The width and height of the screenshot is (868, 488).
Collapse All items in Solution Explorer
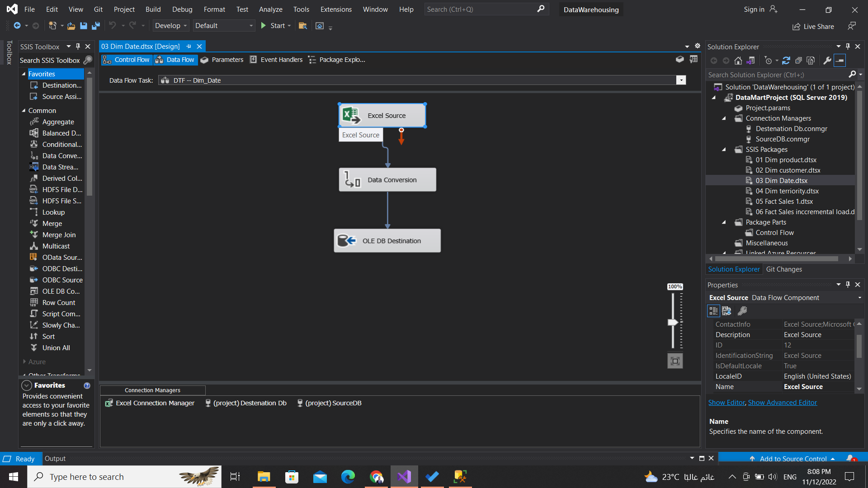(x=798, y=60)
